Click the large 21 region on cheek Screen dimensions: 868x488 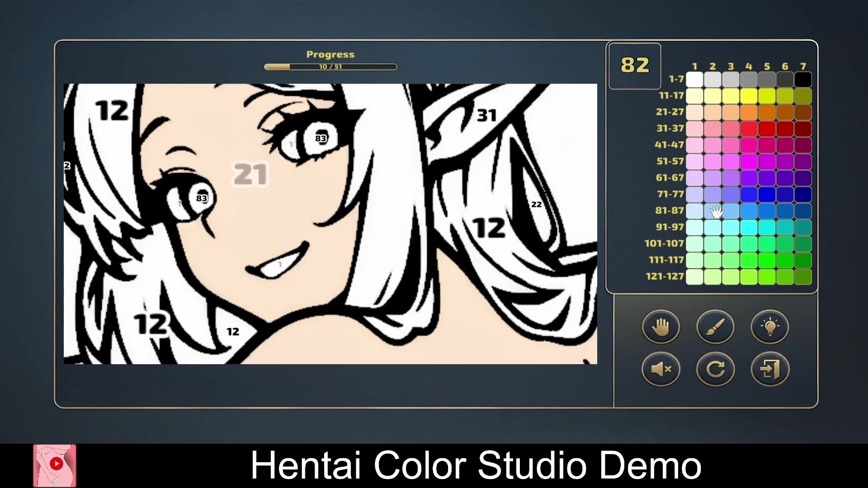point(250,174)
